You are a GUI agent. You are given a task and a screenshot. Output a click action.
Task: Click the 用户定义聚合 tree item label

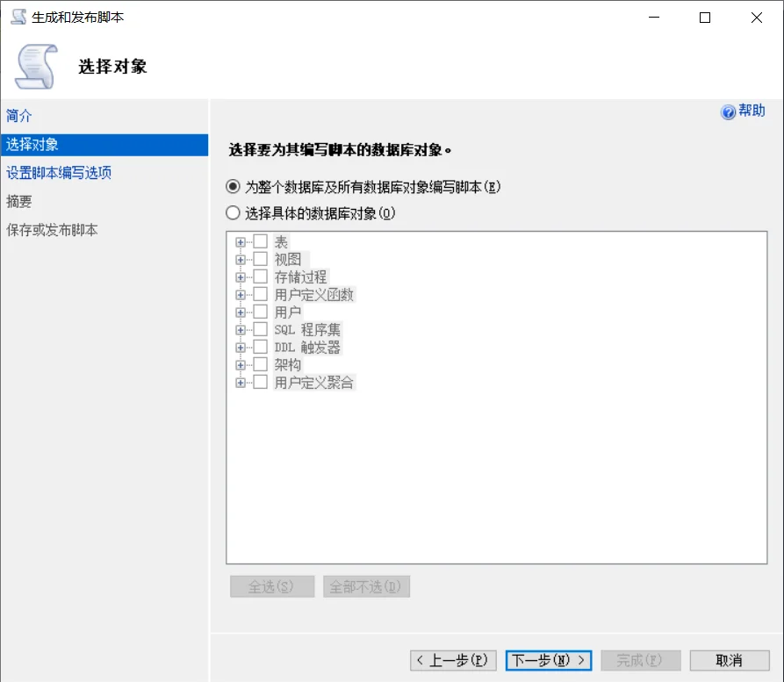tap(314, 383)
